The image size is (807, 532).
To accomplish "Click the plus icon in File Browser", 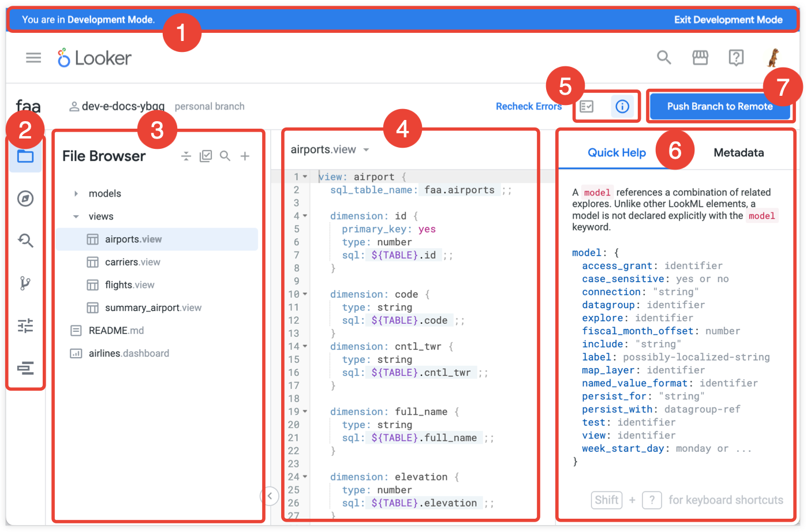I will [245, 156].
